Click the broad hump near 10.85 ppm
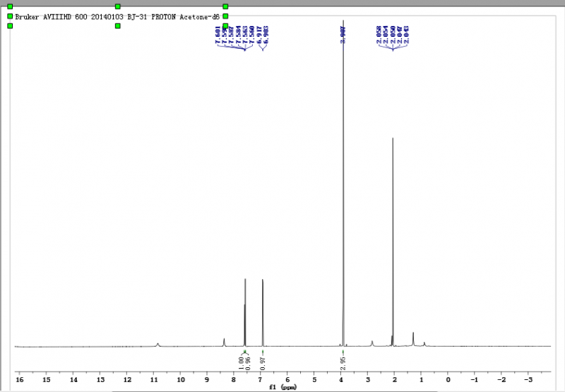This screenshot has width=565, height=392. pos(157,345)
